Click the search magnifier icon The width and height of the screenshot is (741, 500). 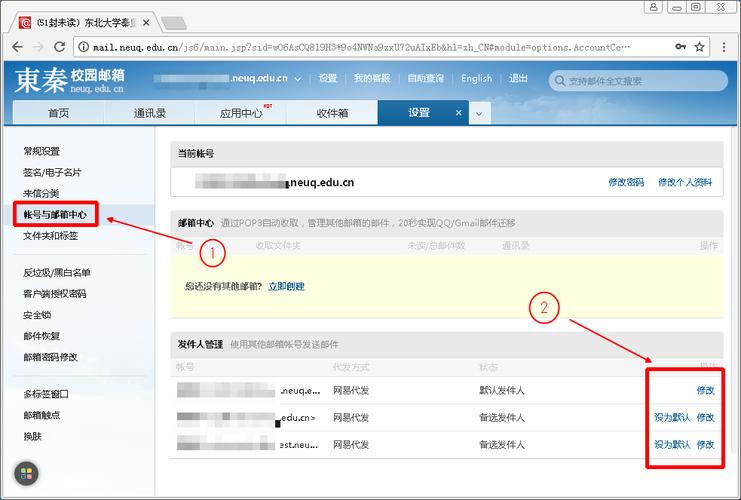560,81
